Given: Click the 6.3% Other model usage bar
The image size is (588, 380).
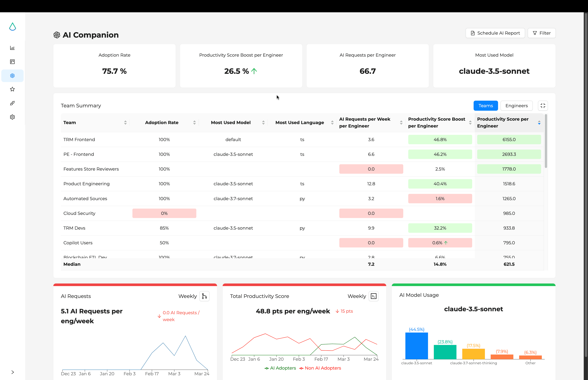Looking at the screenshot, I should [x=530, y=357].
